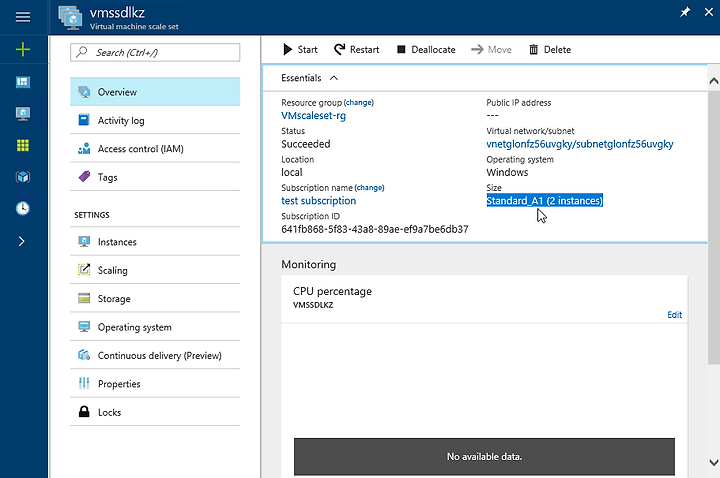Open the VMscaleset-rg resource group link
Screen dimensions: 720x478
[x=314, y=116]
